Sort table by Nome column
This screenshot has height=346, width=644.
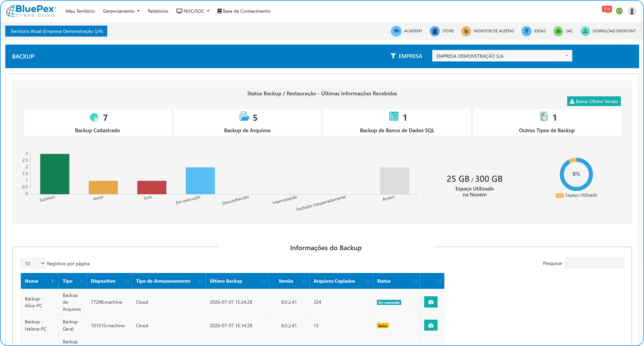click(x=40, y=281)
